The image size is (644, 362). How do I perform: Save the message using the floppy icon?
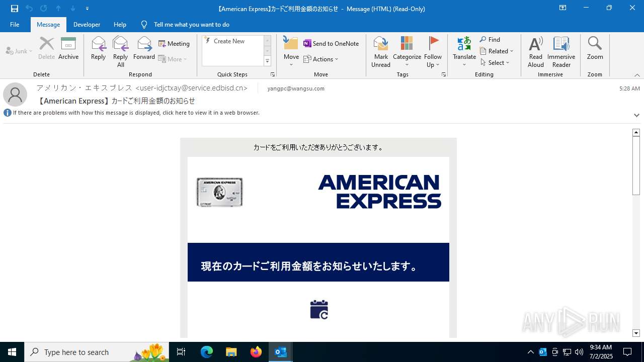click(15, 9)
